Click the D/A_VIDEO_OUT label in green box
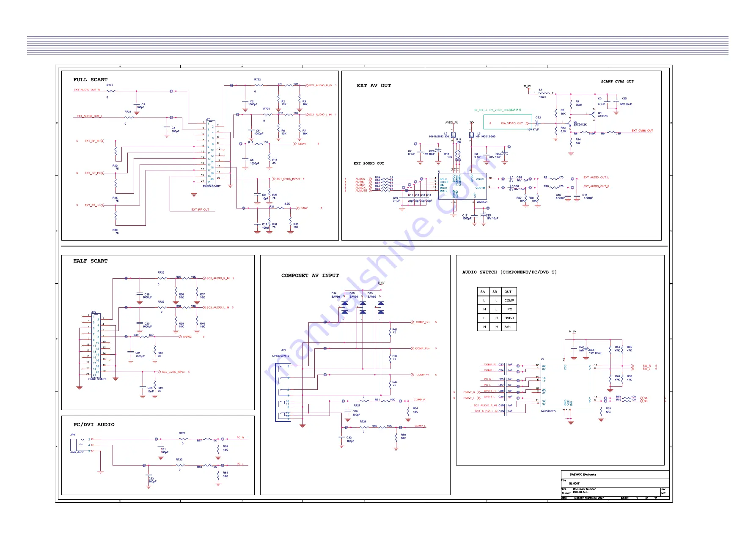Screen dimensions: 756x534 512,123
